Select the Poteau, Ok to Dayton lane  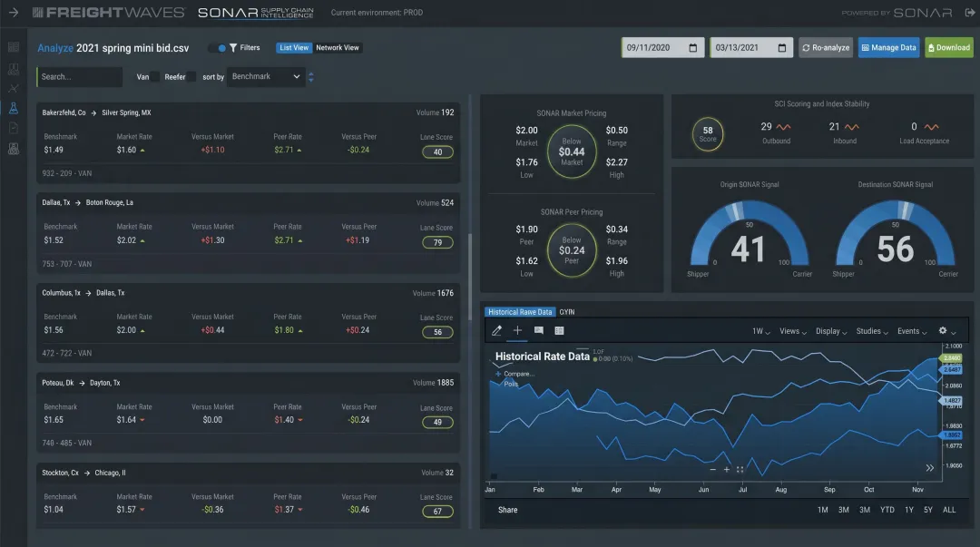pyautogui.click(x=248, y=413)
